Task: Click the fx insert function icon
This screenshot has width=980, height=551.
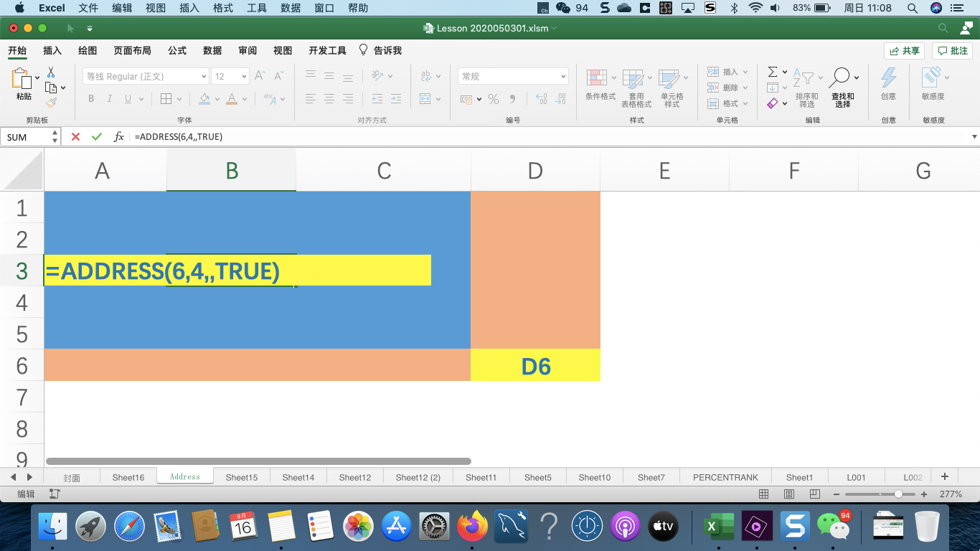Action: click(119, 136)
